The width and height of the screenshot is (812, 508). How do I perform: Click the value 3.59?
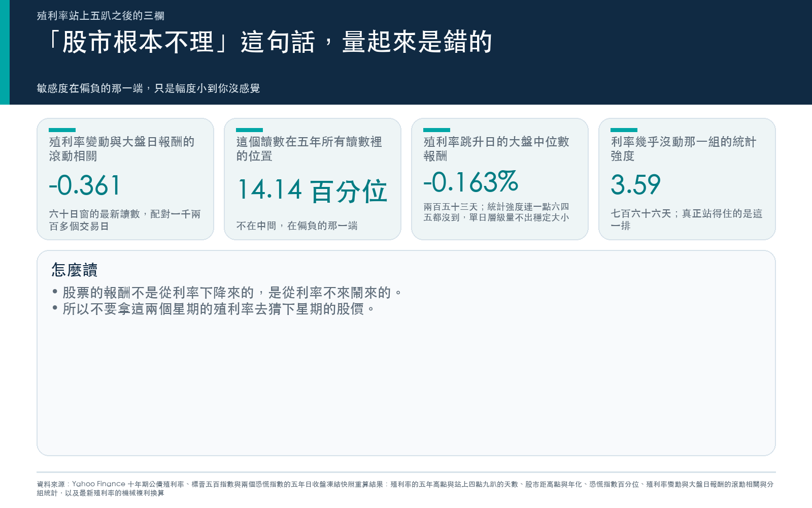(635, 184)
